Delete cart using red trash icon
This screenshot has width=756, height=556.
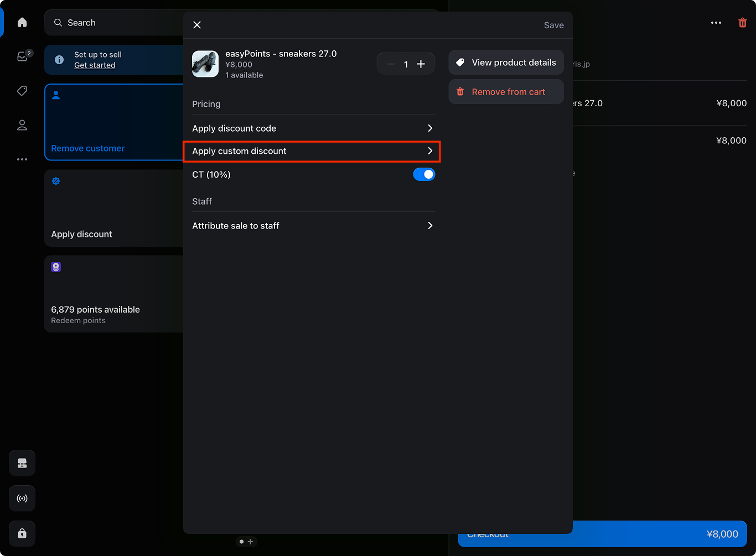click(742, 23)
